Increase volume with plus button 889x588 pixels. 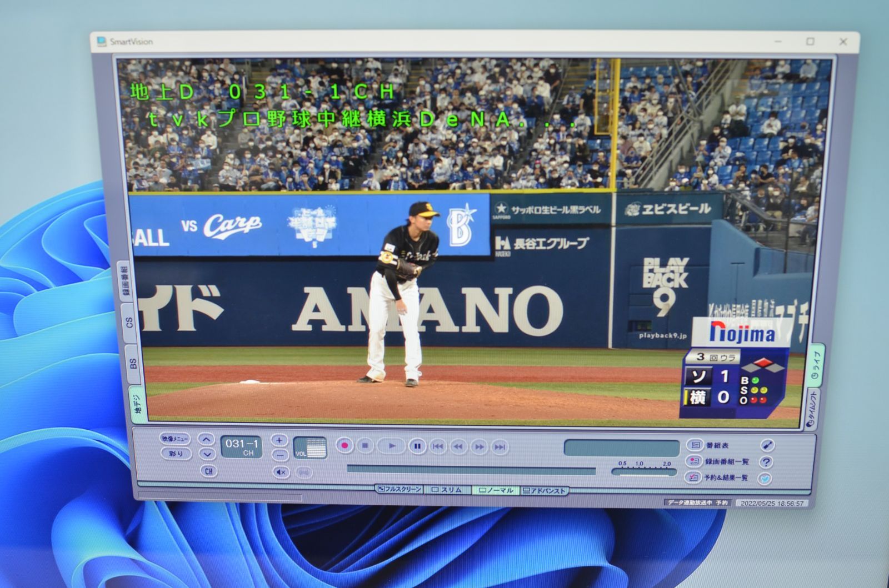coord(279,441)
